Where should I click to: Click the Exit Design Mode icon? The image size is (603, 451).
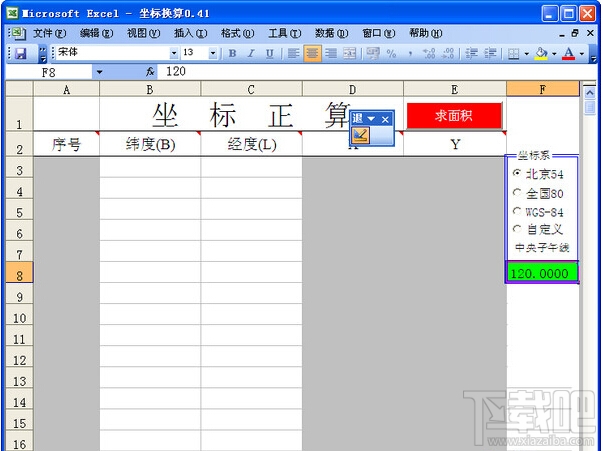point(360,135)
